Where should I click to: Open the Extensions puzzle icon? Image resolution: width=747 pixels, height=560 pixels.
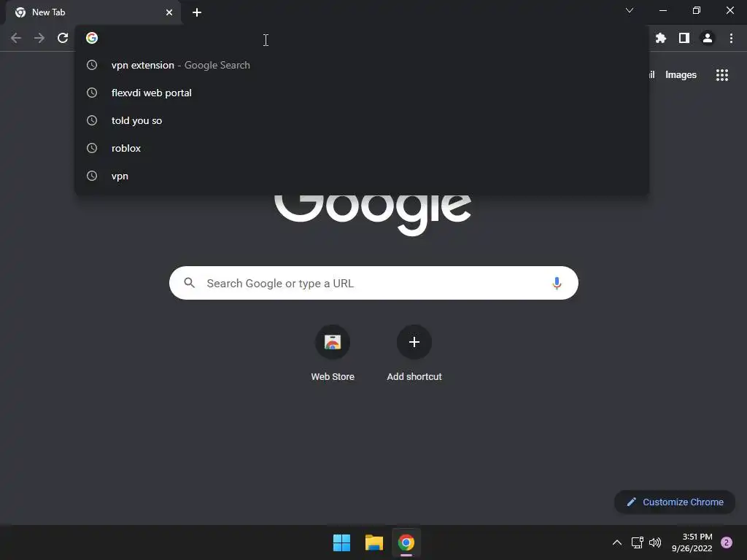pos(661,38)
